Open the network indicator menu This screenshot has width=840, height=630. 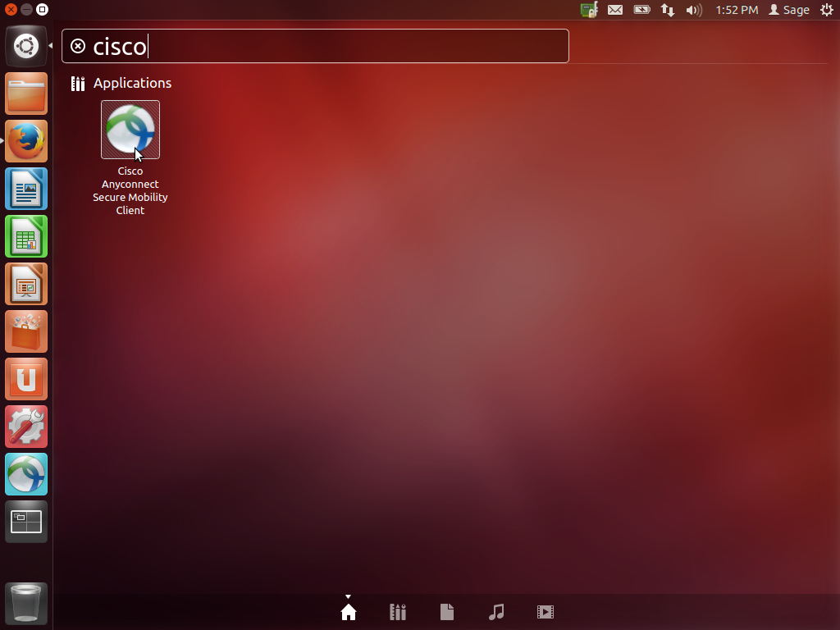tap(668, 10)
